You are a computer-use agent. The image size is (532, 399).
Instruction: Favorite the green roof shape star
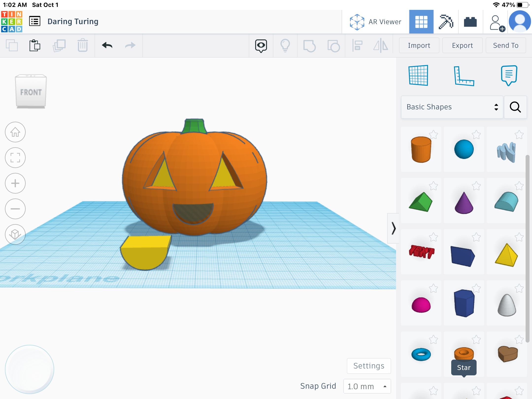[433, 186]
